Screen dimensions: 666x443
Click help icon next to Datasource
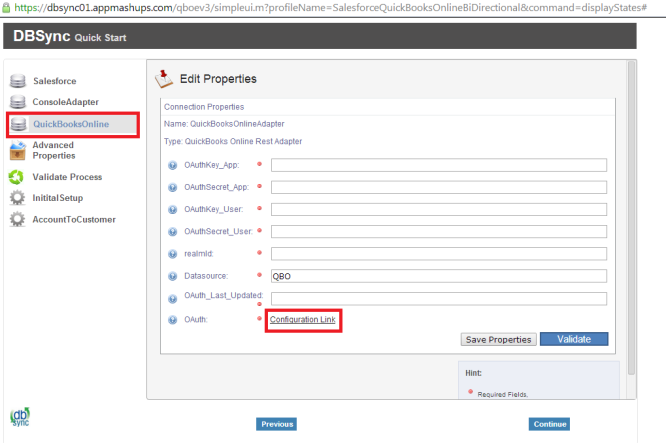coord(173,275)
